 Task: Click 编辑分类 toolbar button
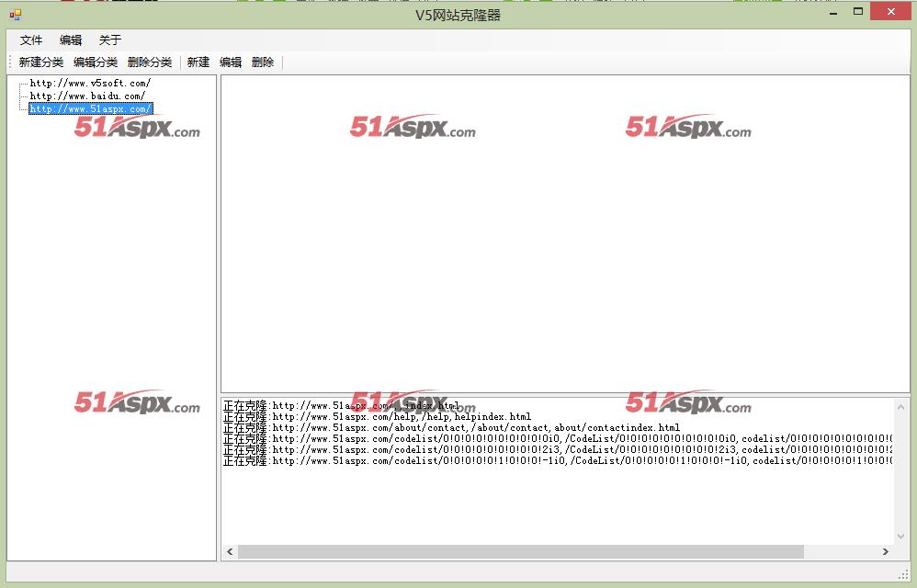[x=96, y=62]
